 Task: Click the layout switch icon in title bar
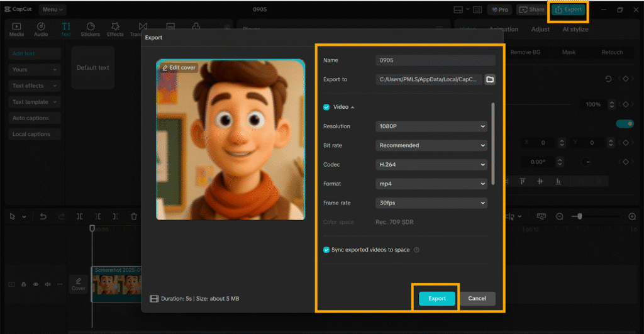(x=458, y=9)
